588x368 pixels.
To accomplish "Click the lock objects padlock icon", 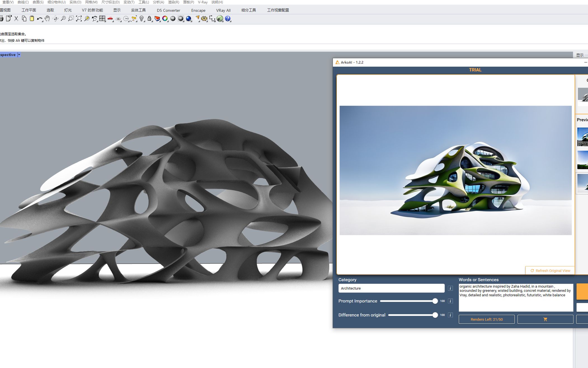I will (x=149, y=19).
